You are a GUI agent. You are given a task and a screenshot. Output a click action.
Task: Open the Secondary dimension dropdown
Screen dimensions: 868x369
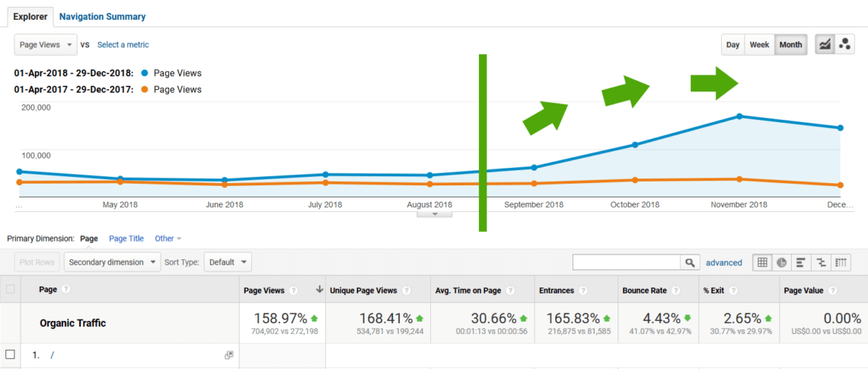click(x=113, y=262)
